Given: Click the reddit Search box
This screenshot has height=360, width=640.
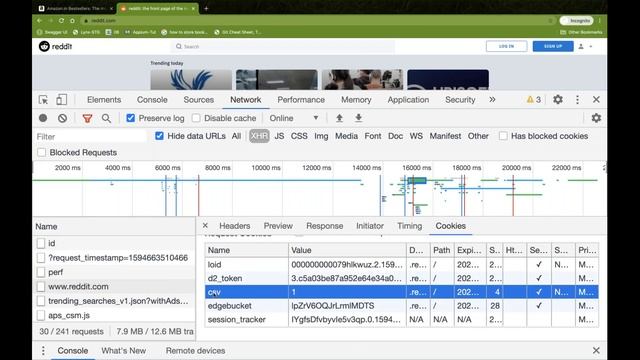Looking at the screenshot, I should point(283,47).
